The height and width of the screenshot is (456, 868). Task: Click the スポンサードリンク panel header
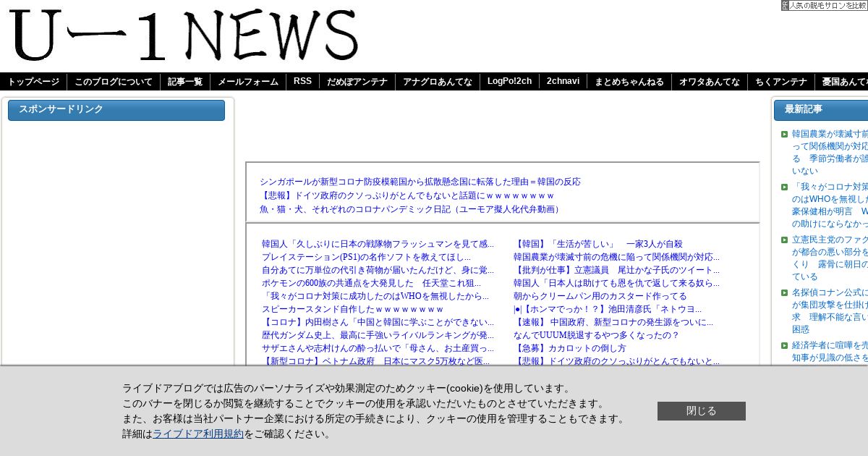[x=116, y=110]
